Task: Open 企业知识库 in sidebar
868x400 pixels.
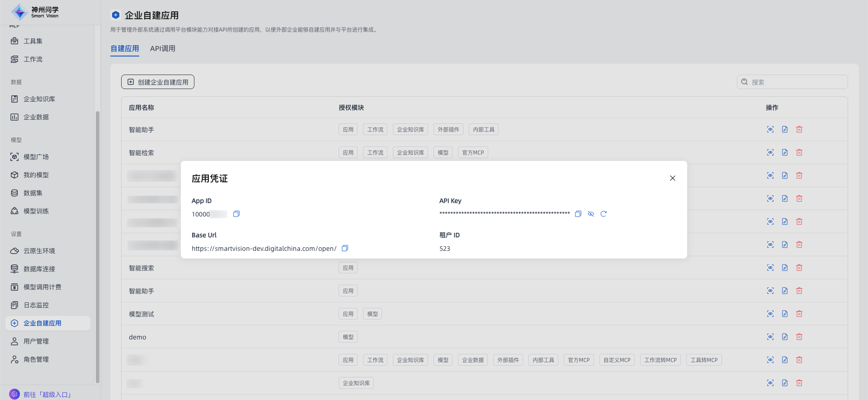Action: tap(39, 99)
